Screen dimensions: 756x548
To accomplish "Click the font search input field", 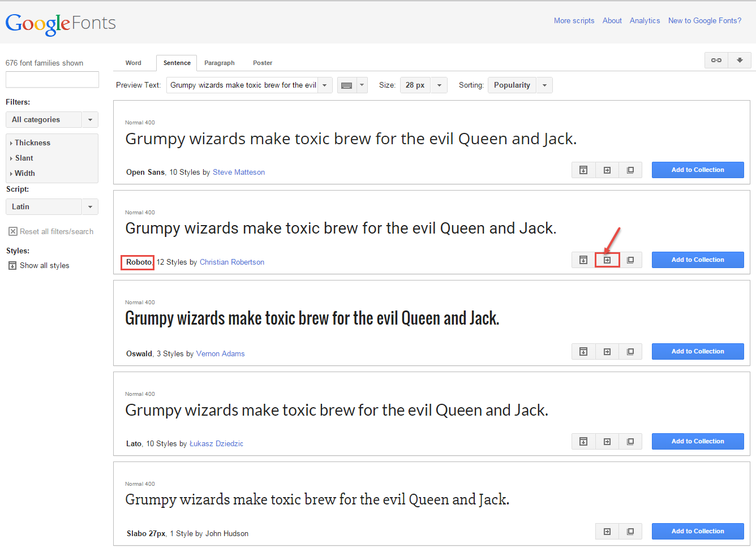I will 52,79.
